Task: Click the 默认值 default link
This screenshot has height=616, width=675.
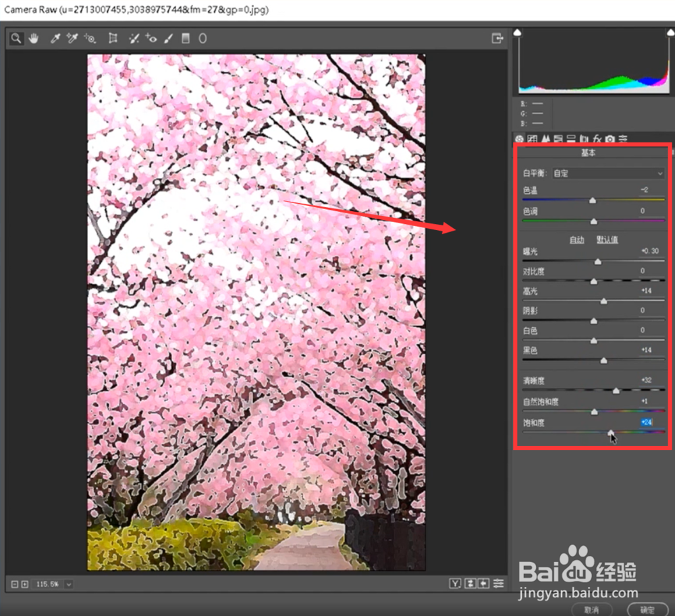Action: tap(607, 240)
